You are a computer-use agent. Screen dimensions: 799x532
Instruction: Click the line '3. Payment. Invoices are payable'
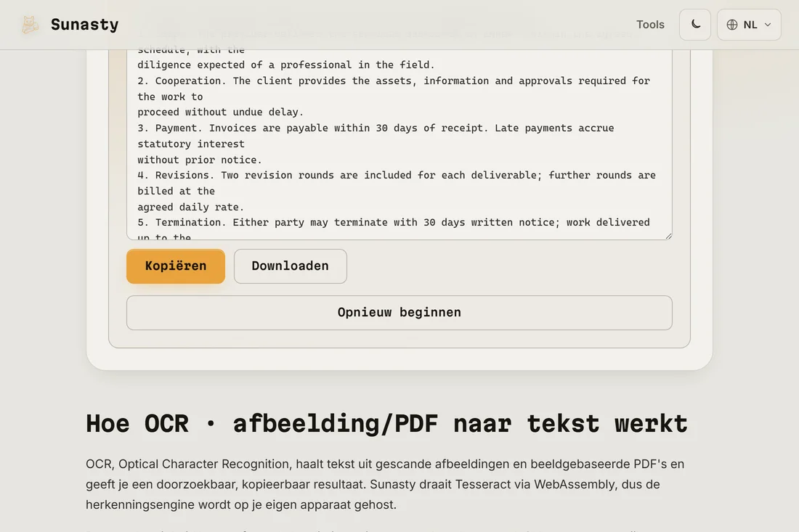[376, 128]
